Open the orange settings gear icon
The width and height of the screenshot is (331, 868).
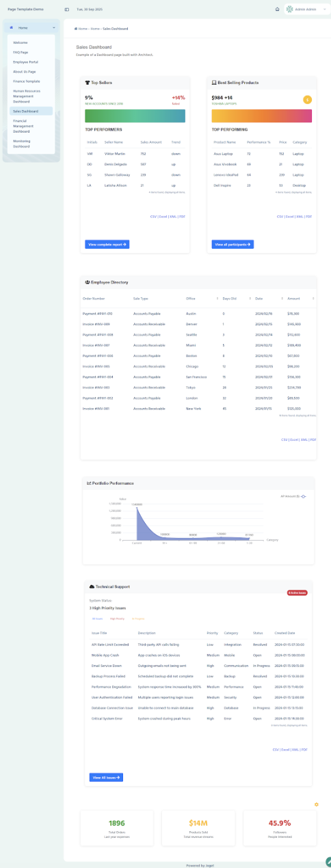click(316, 804)
